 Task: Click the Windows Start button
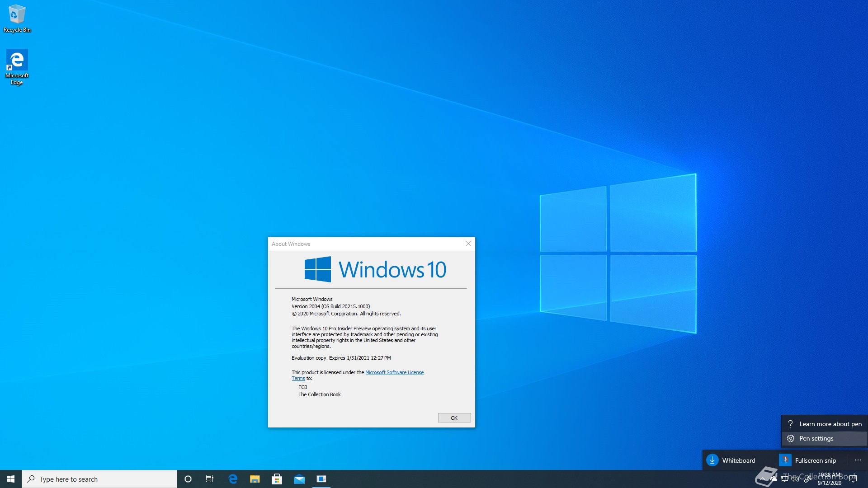[11, 479]
